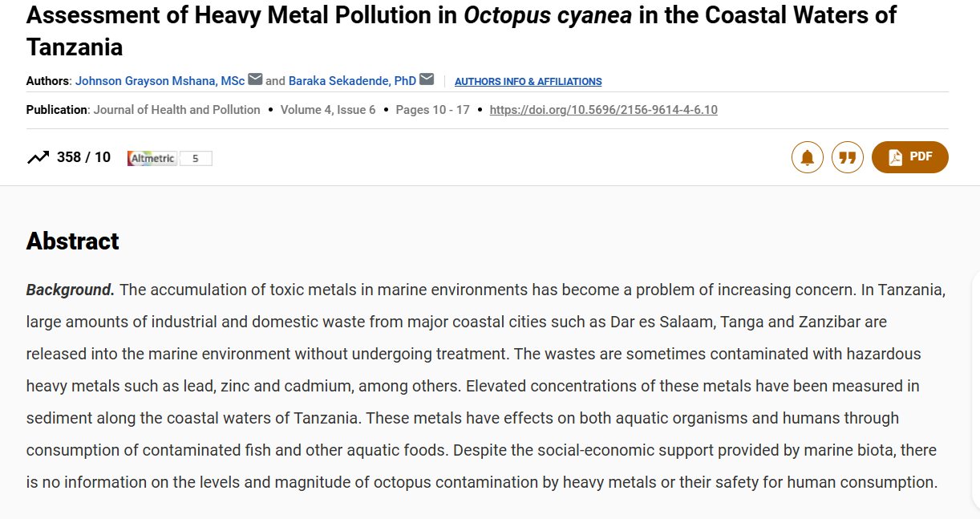
Task: Click the Pages 10 - 17 text
Action: [432, 110]
